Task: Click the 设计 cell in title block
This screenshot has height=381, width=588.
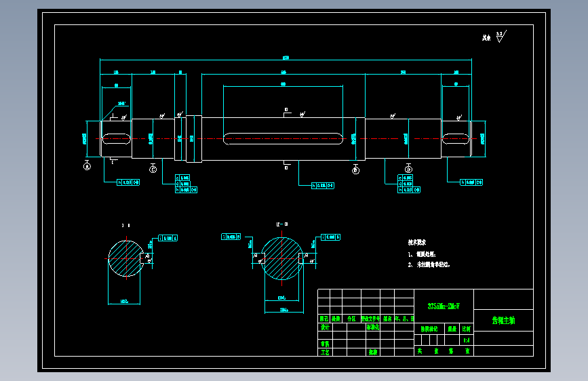Action: click(x=325, y=327)
